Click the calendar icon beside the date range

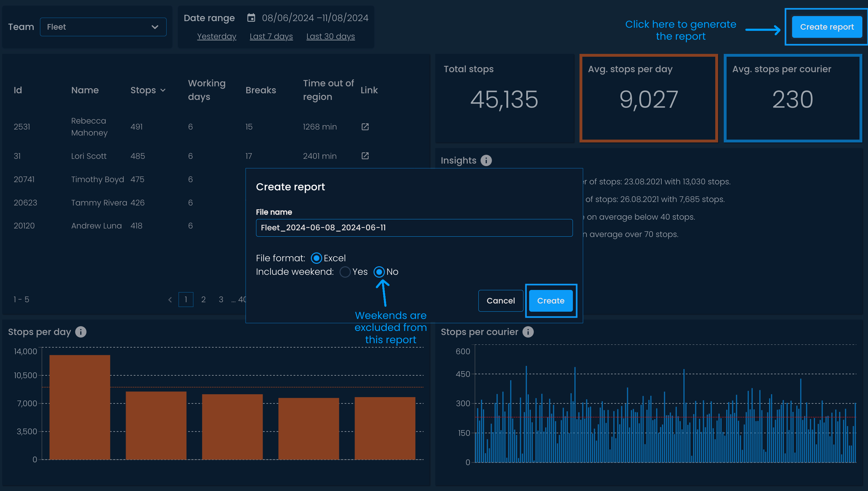[x=251, y=18]
